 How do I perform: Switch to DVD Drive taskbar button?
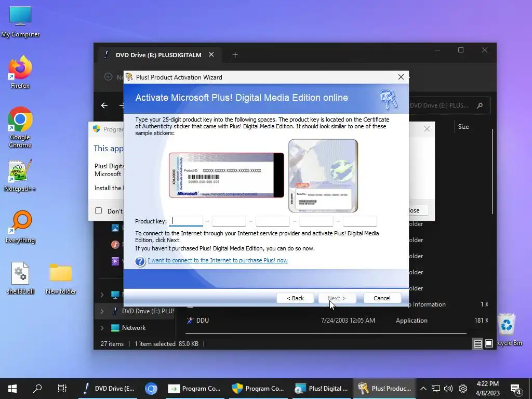coord(109,389)
